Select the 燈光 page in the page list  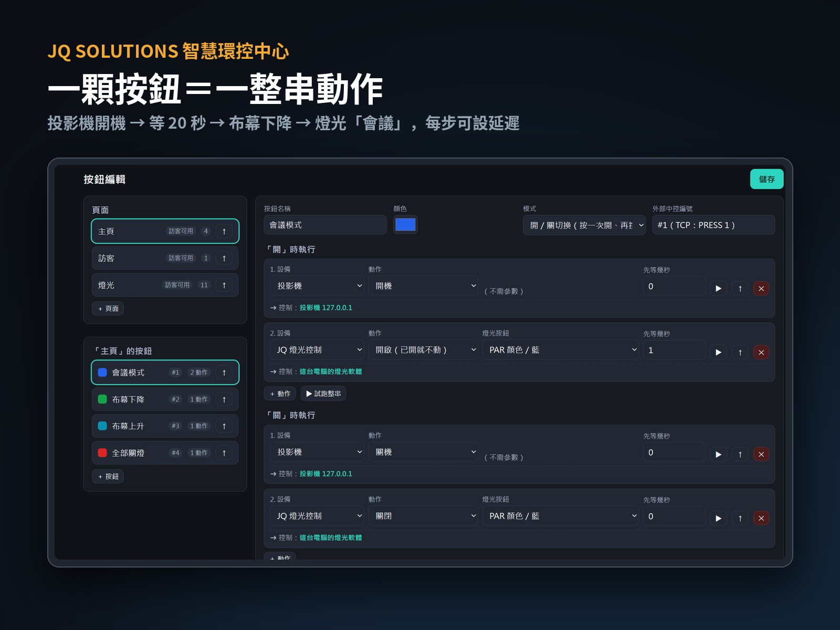165,285
